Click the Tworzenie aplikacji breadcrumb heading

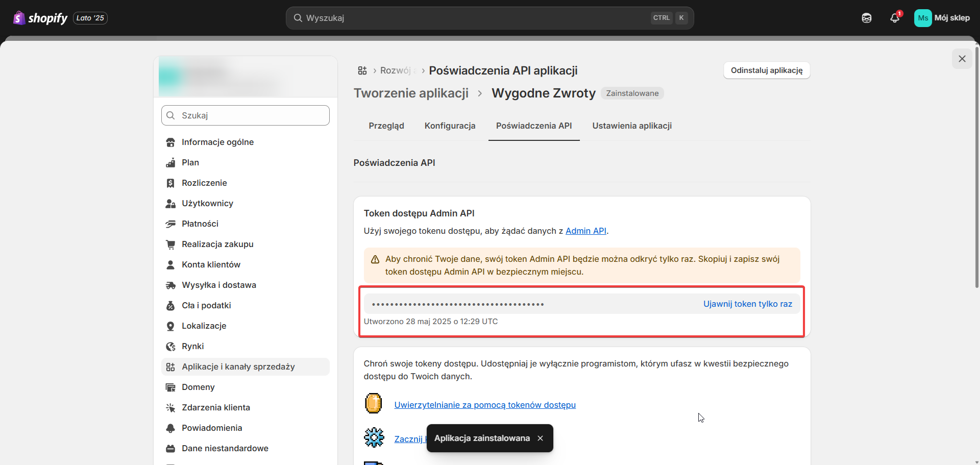point(411,93)
